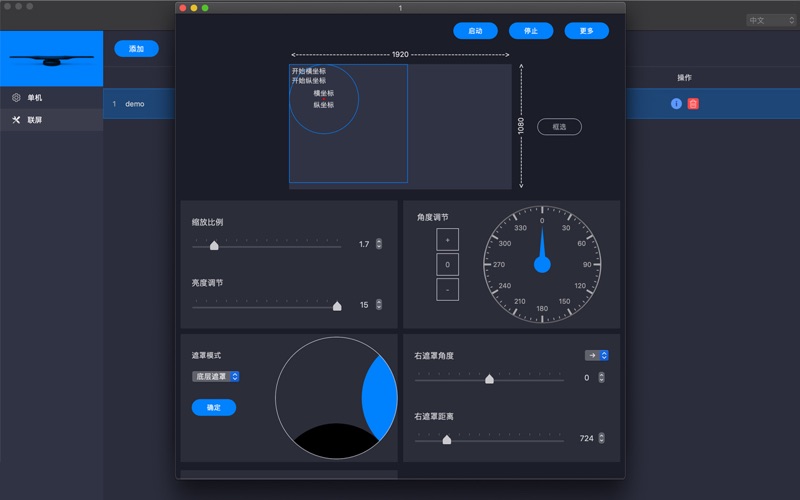Click the angle dial center knob
The image size is (800, 500).
point(542,264)
